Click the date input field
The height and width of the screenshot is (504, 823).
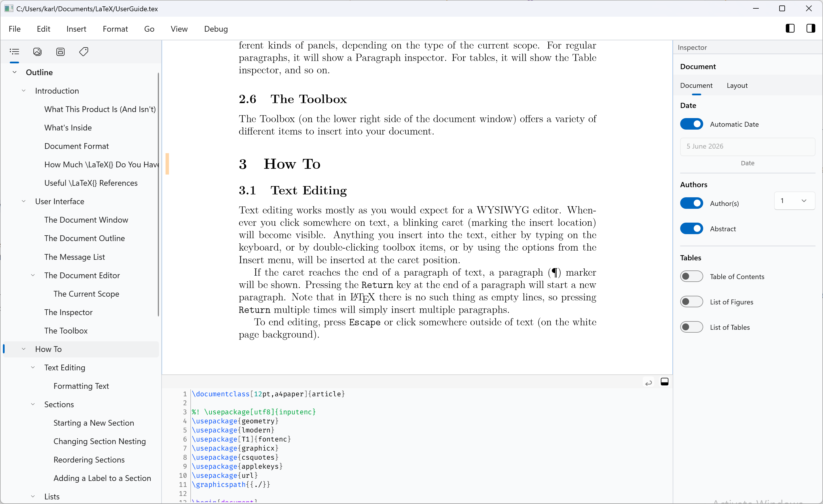click(747, 146)
